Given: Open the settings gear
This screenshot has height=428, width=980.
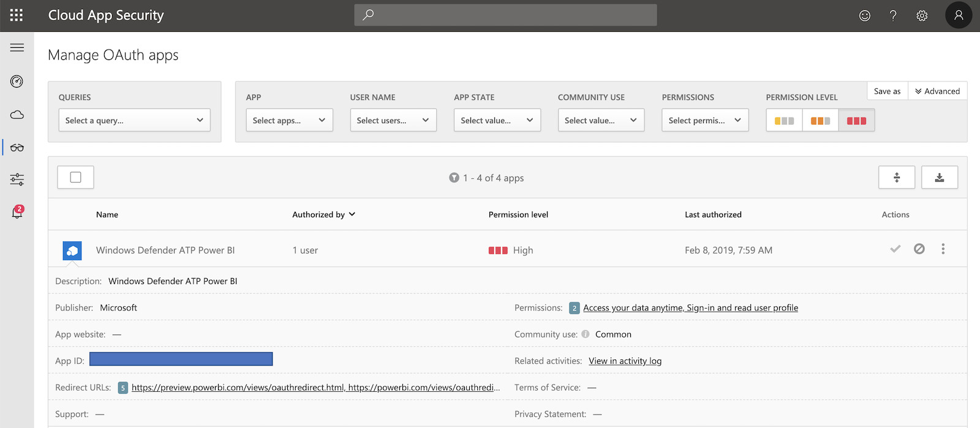Looking at the screenshot, I should [x=922, y=16].
